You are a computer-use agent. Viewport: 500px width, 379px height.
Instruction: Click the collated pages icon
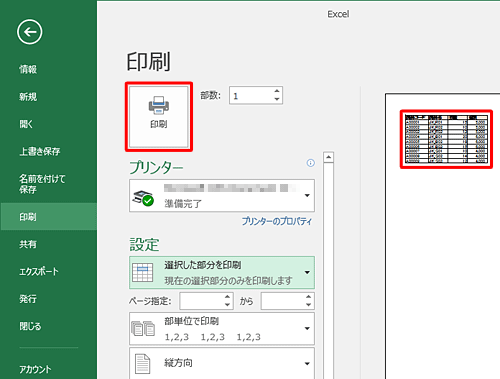tap(143, 328)
